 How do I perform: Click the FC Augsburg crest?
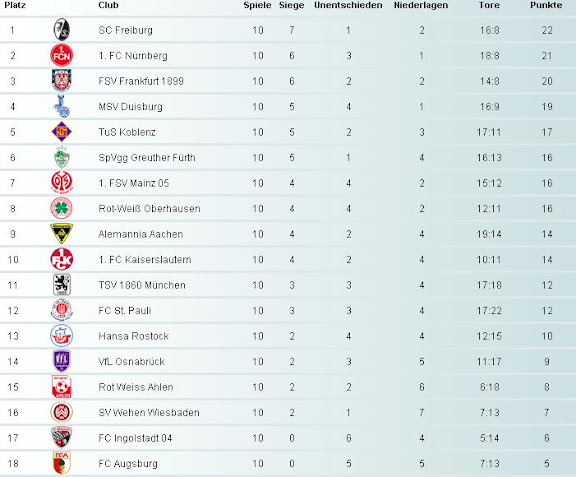[61, 463]
